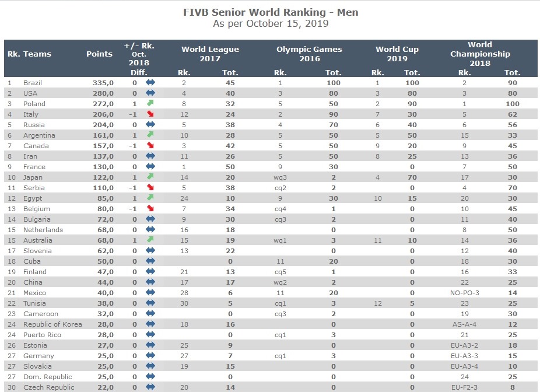The width and height of the screenshot is (540, 392).
Task: Click the blue double arrow in Iran row
Action: click(150, 156)
